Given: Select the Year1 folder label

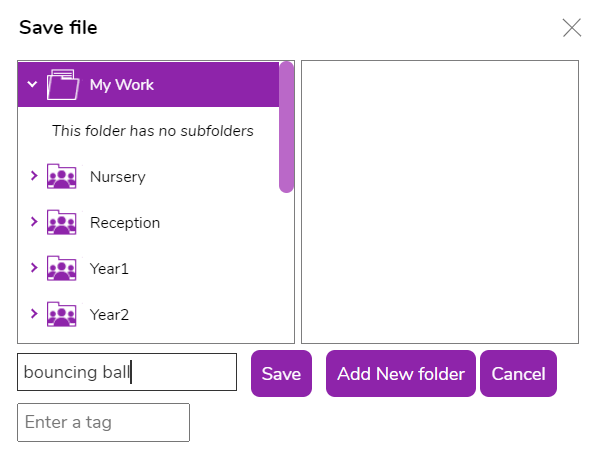Looking at the screenshot, I should coord(109,269).
